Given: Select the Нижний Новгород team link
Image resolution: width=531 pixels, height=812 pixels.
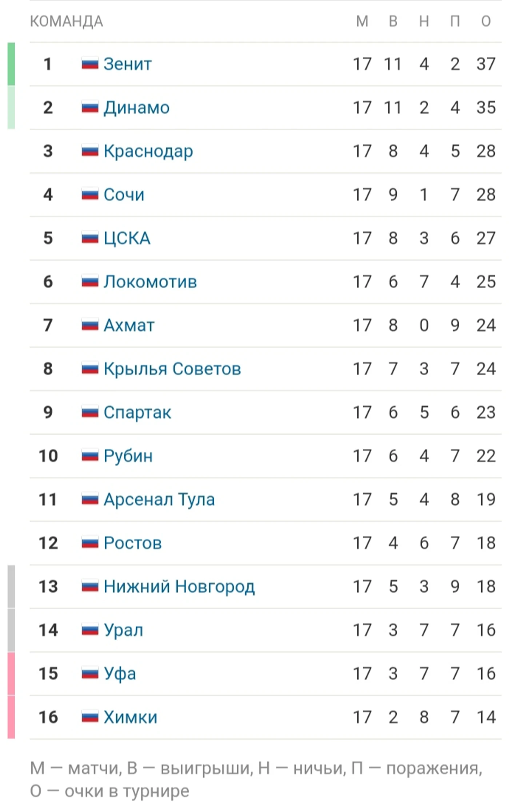Looking at the screenshot, I should (x=179, y=587).
